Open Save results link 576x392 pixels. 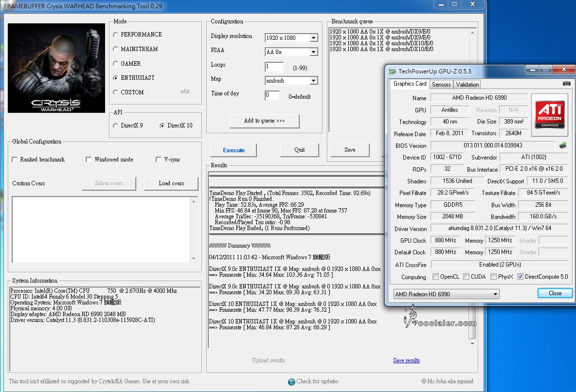tap(406, 360)
